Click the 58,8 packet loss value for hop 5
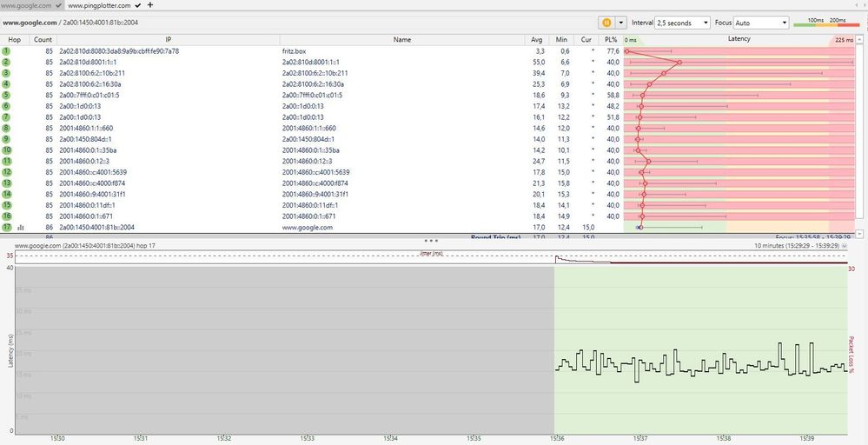Image resolution: width=868 pixels, height=445 pixels. tap(613, 96)
